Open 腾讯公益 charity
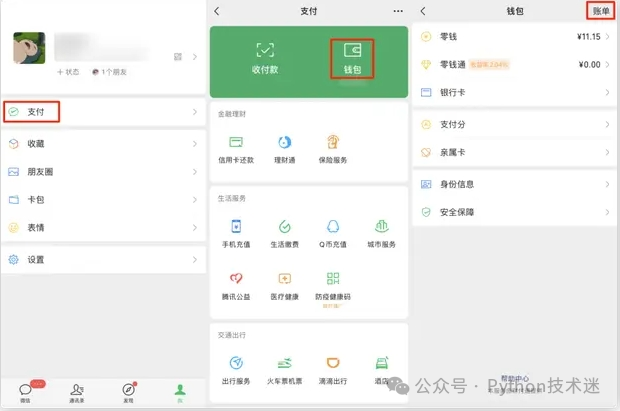The image size is (620, 411). coord(236,286)
